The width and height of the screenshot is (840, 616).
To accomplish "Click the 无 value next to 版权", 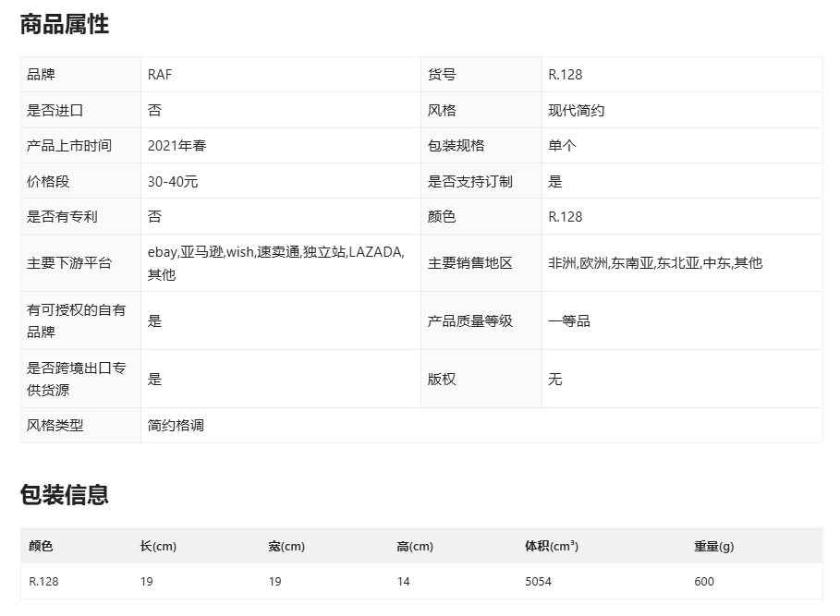I will click(555, 380).
